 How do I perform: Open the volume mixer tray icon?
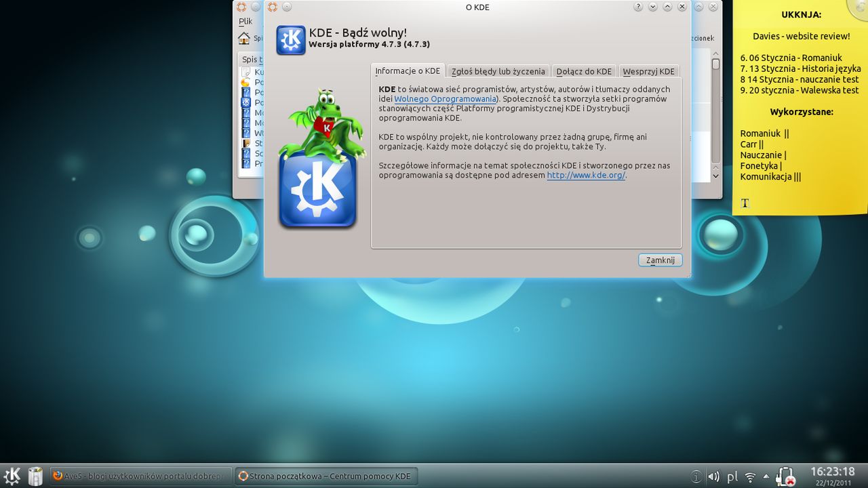pyautogui.click(x=713, y=476)
